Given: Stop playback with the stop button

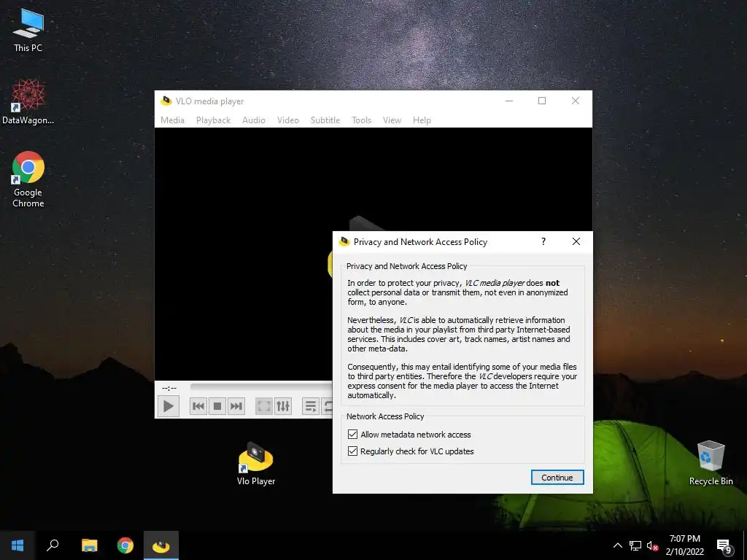Looking at the screenshot, I should 217,406.
